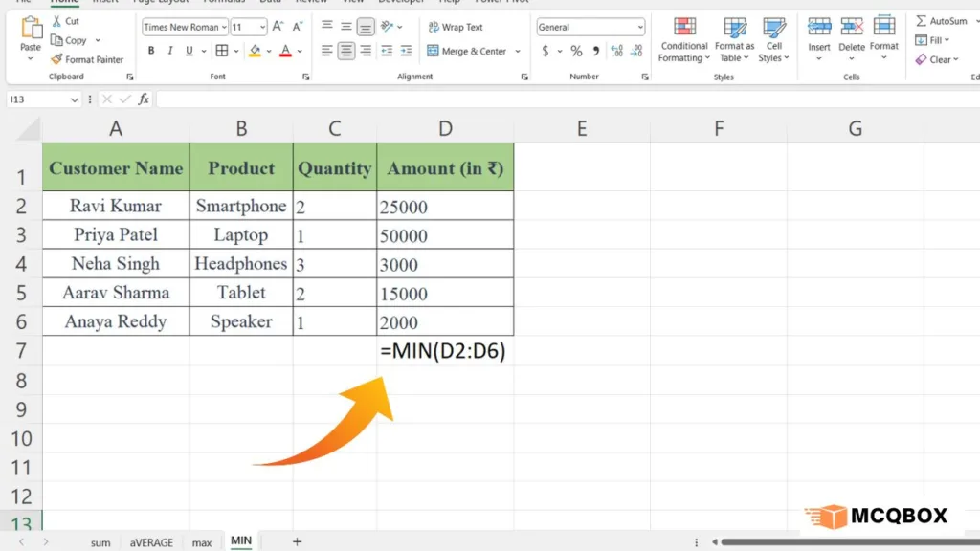Click the AutoSum sigma icon

coord(922,21)
